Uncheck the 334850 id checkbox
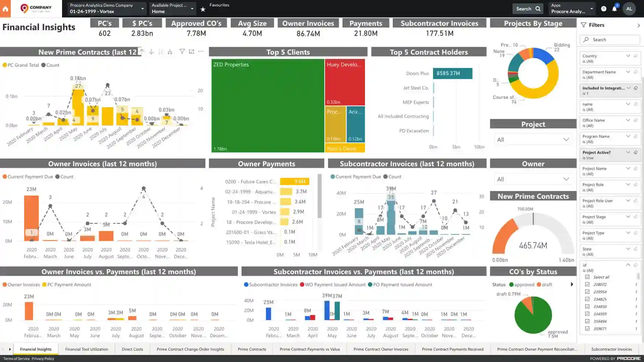644x362 pixels. click(x=587, y=306)
